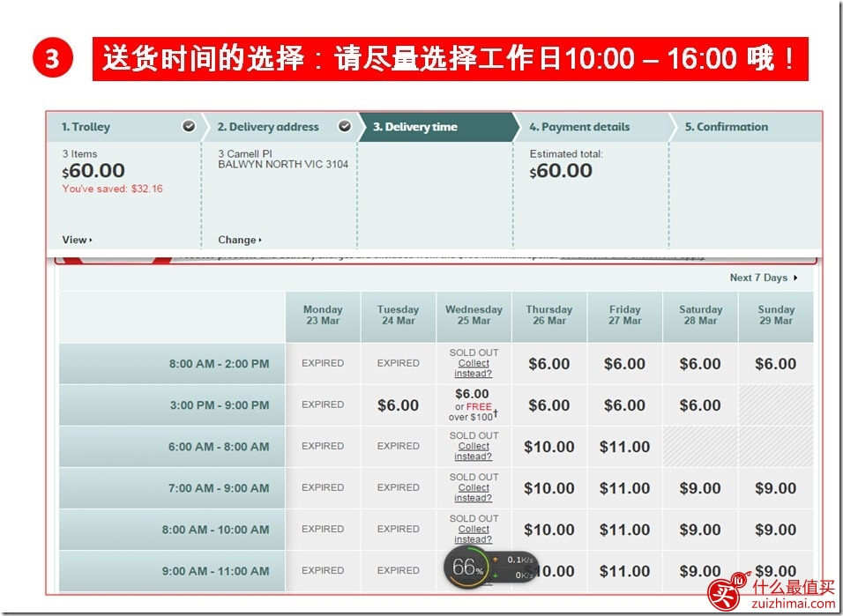Screen dimensions: 843x616
Task: Click the Trolley step checkmark icon
Action: [189, 126]
